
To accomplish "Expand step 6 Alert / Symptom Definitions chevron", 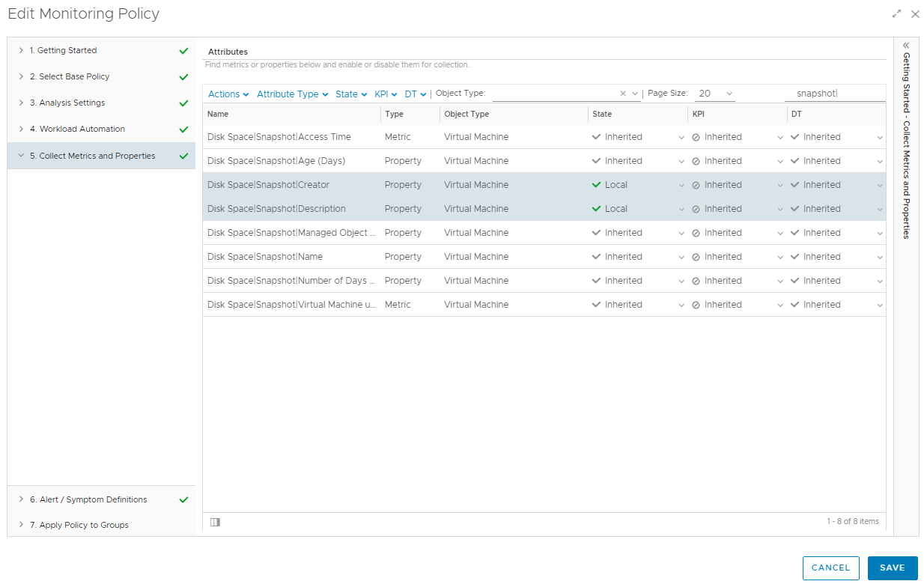I will pyautogui.click(x=21, y=499).
